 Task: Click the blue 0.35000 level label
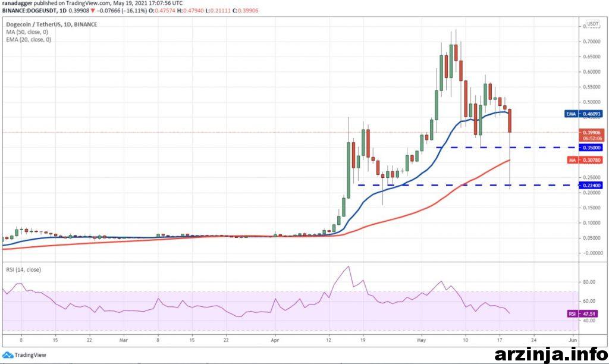pyautogui.click(x=591, y=148)
